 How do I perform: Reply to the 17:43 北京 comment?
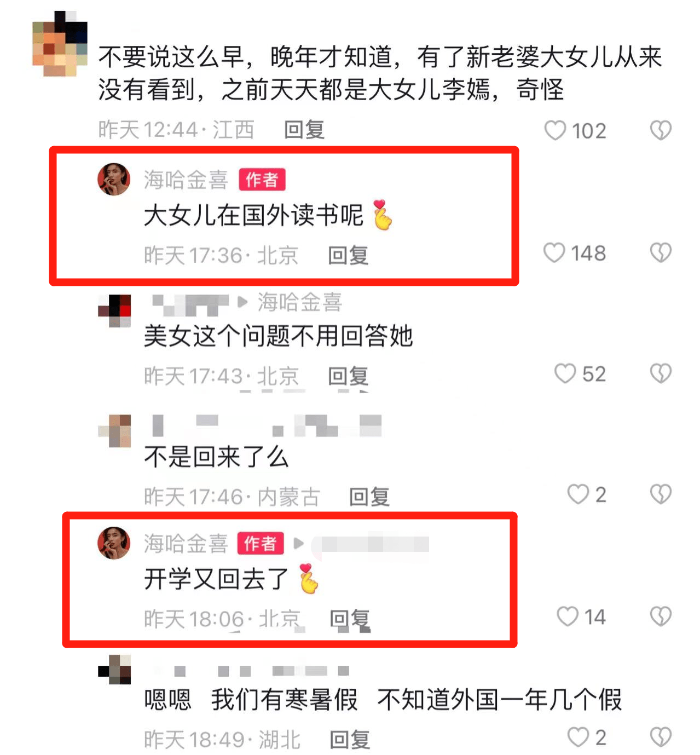pyautogui.click(x=348, y=376)
